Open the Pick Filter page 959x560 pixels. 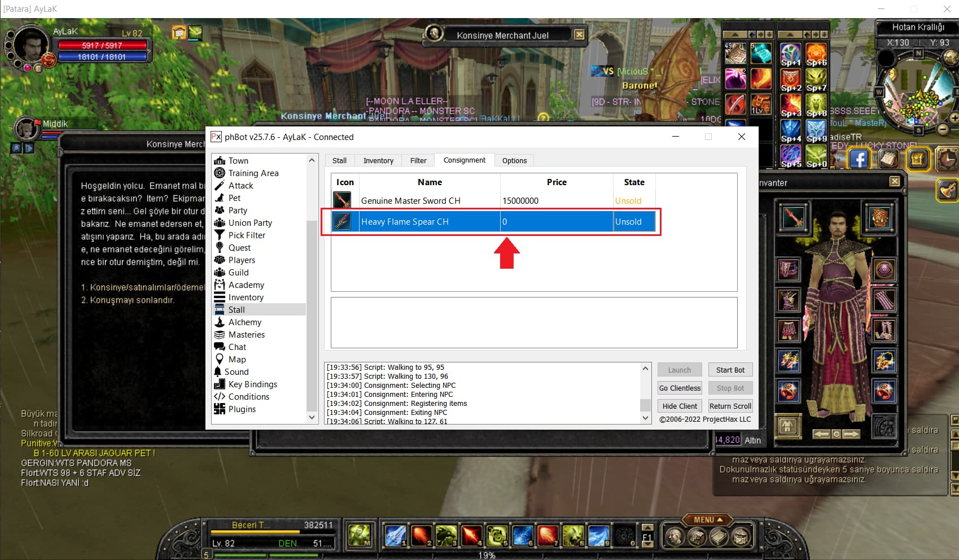(x=246, y=235)
